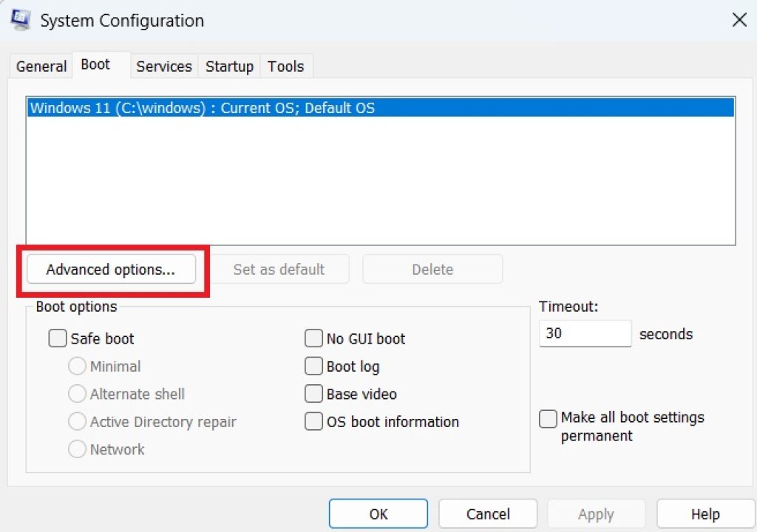Click the Set as default button
757x532 pixels.
(x=279, y=269)
